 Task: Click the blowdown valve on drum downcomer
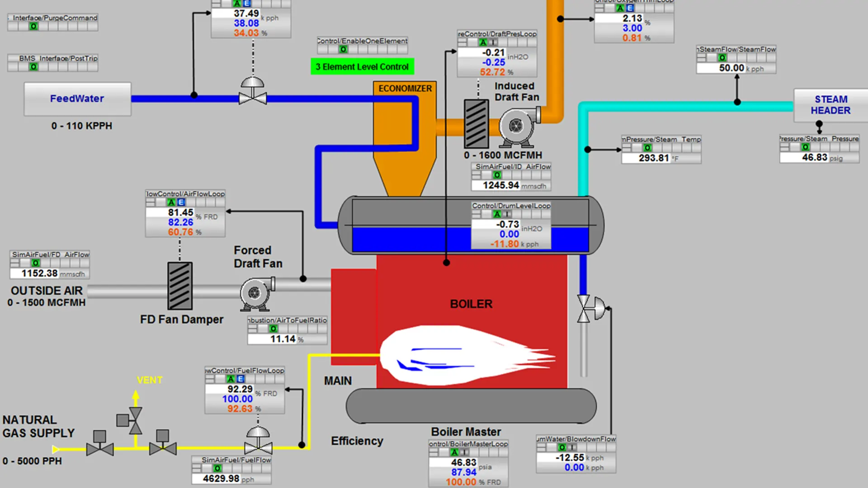(x=591, y=309)
